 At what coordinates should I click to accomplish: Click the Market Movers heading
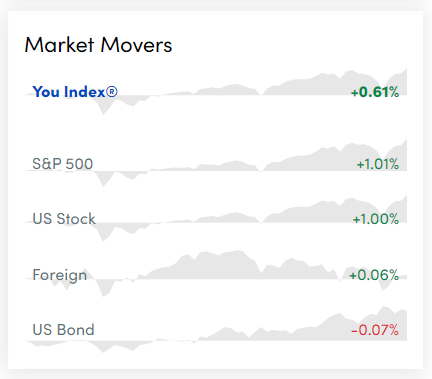[98, 45]
